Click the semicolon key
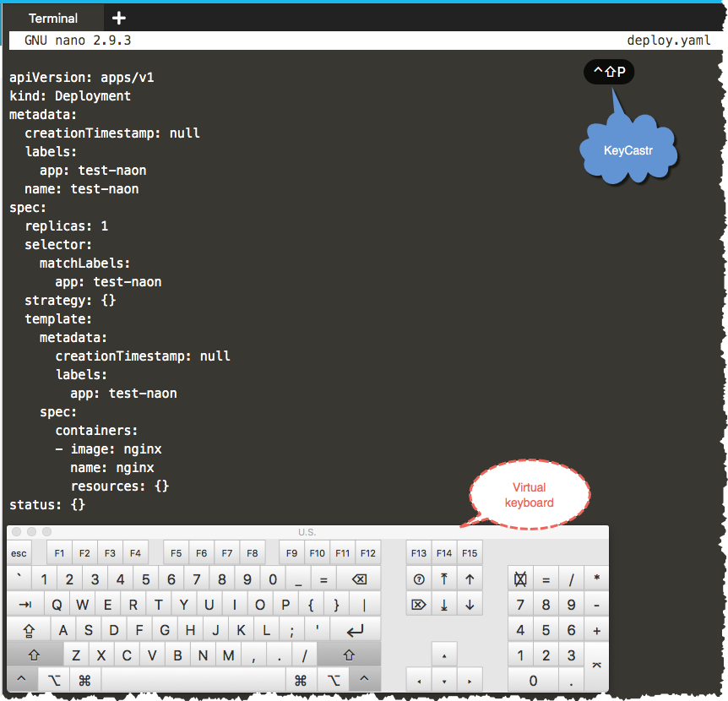Screen dimensions: 728x701 (292, 630)
